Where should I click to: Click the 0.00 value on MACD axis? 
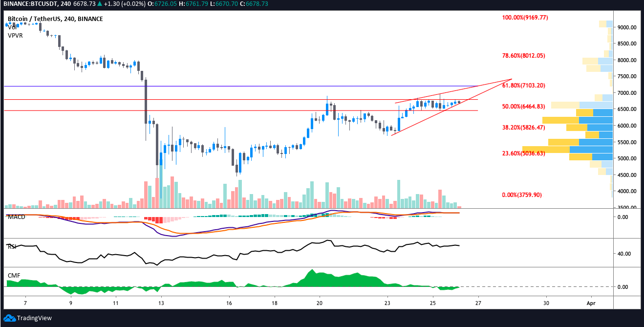coord(623,217)
